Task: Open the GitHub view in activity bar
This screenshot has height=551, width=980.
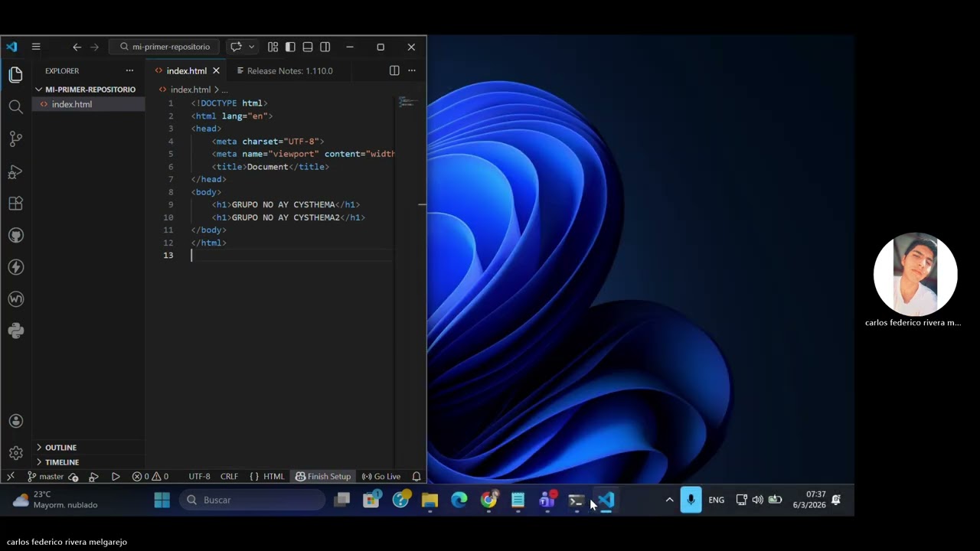Action: (15, 236)
